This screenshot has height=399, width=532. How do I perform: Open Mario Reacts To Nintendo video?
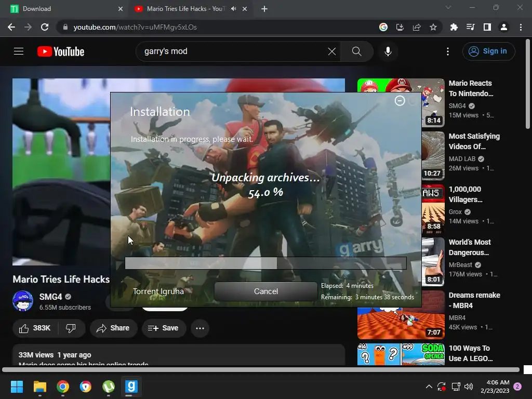tap(471, 88)
